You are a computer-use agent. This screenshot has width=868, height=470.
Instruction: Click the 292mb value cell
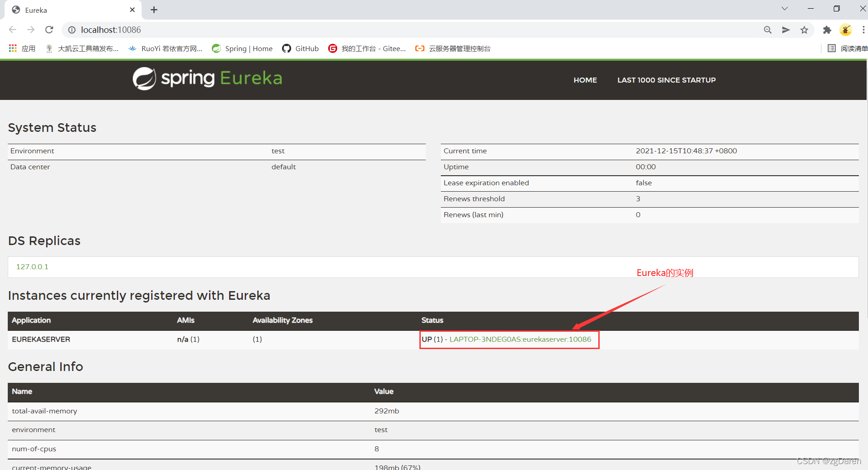387,411
